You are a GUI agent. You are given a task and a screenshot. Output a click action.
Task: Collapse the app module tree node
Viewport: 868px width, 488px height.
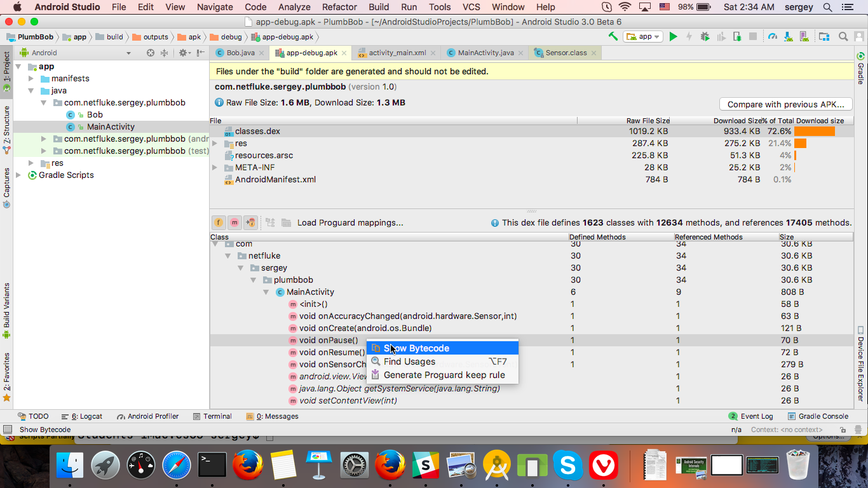point(18,67)
